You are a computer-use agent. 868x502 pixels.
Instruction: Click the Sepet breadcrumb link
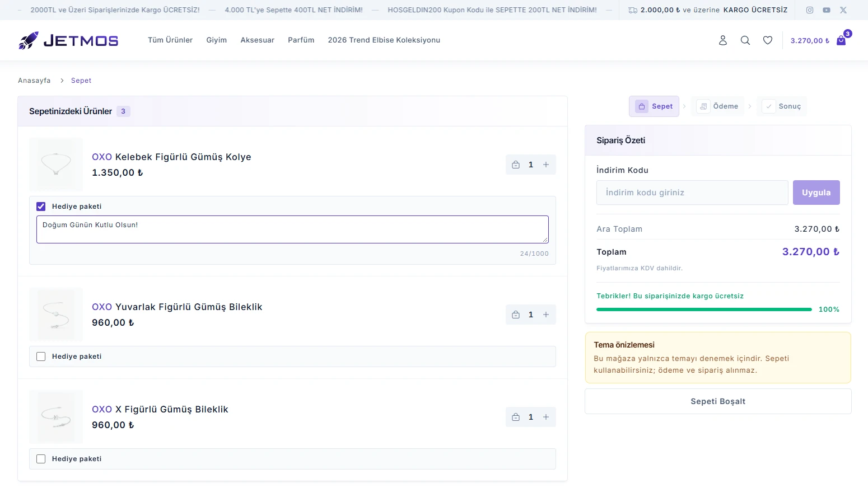tap(81, 81)
